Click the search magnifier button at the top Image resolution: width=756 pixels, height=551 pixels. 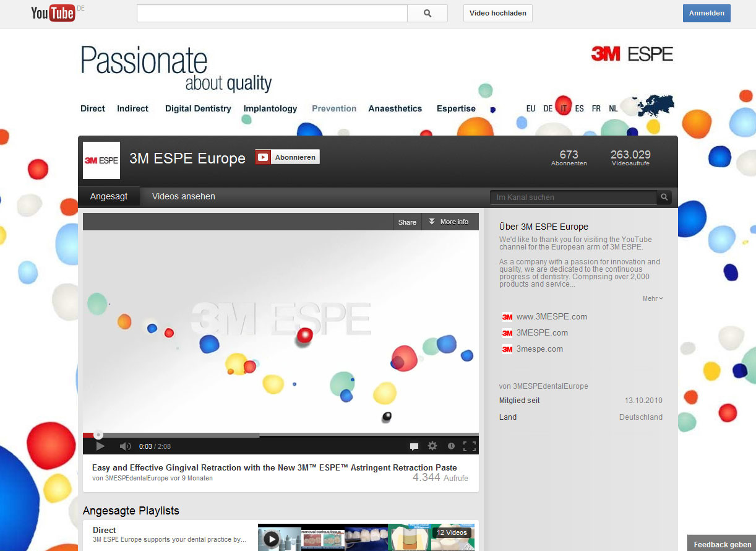427,13
